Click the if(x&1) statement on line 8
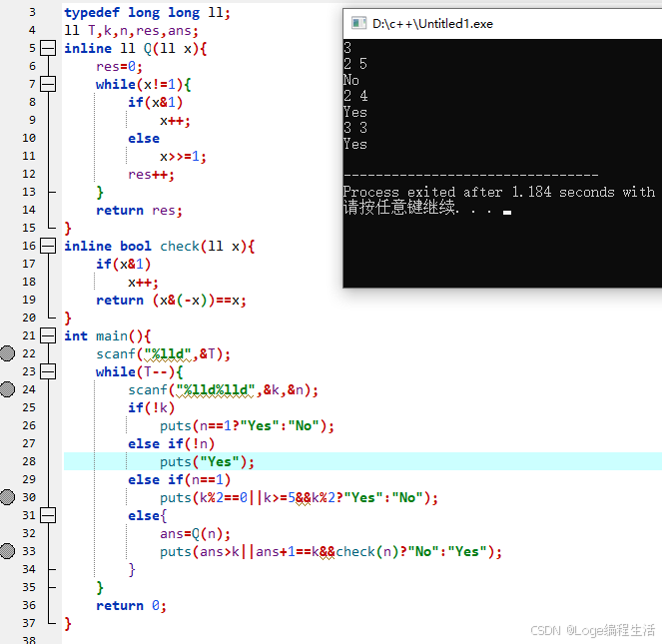Viewport: 662px width, 644px height. coord(156,102)
